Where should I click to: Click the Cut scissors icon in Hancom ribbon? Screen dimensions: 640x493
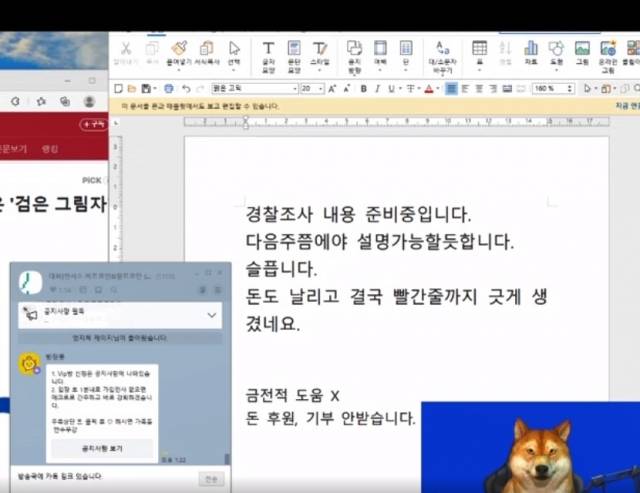126,49
